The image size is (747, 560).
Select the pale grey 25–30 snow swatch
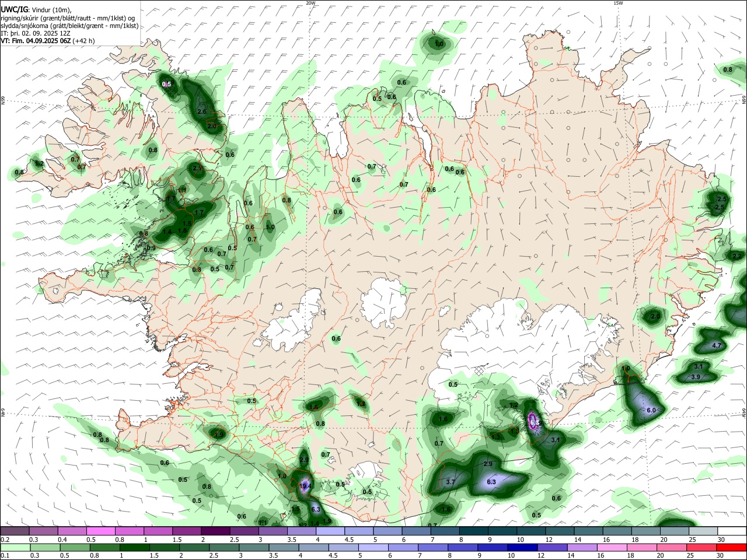(x=703, y=531)
